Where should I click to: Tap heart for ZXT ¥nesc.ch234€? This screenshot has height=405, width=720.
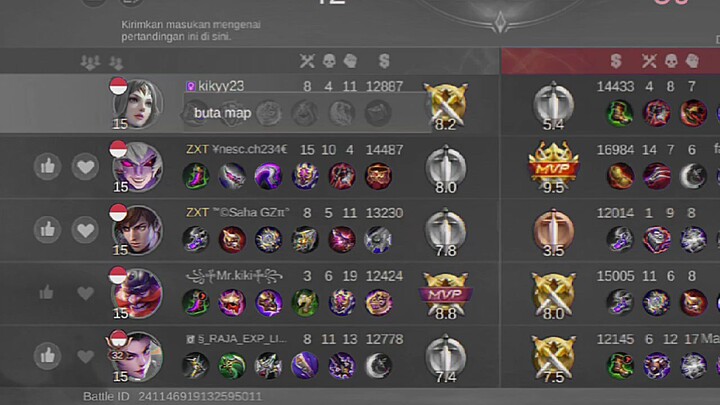[x=85, y=166]
